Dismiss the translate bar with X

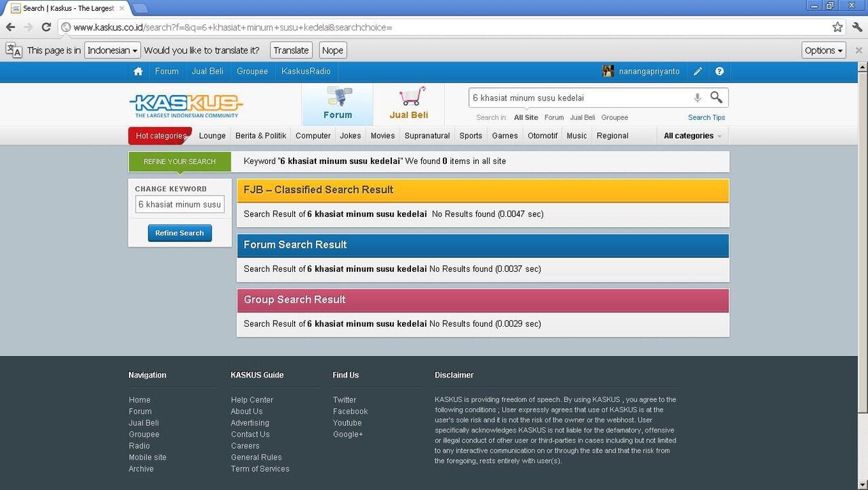point(859,50)
